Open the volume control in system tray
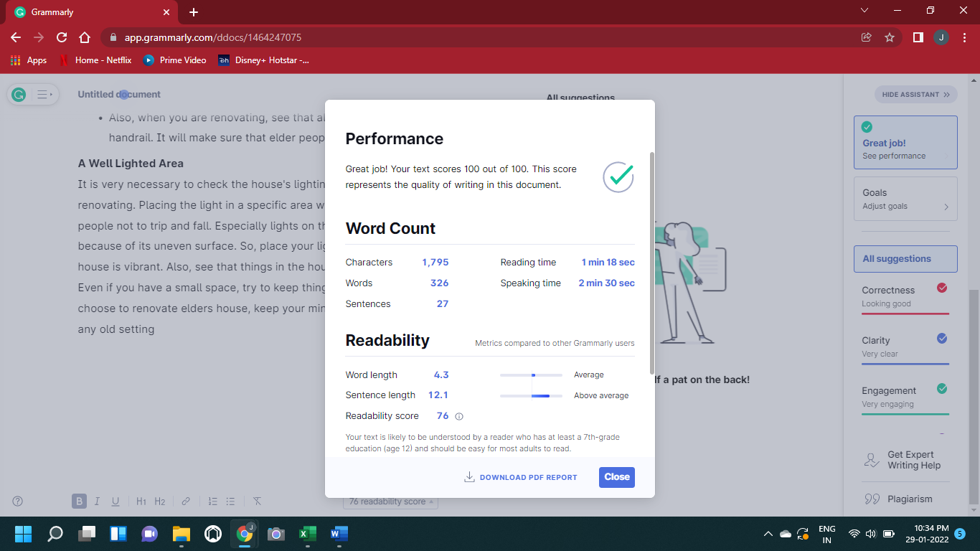The image size is (980, 551). coord(871,534)
